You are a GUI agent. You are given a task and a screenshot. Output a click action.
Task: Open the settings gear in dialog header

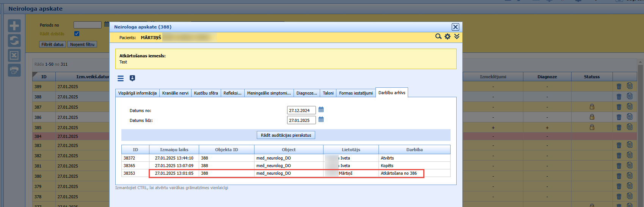tap(448, 36)
